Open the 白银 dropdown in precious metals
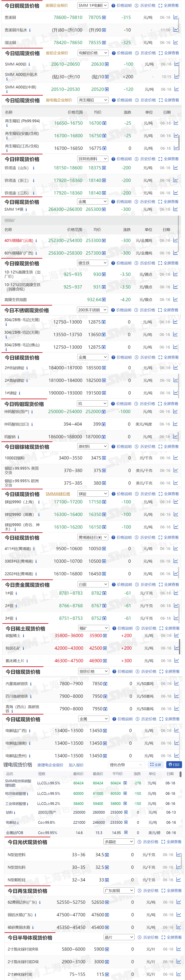 pyautogui.click(x=93, y=584)
